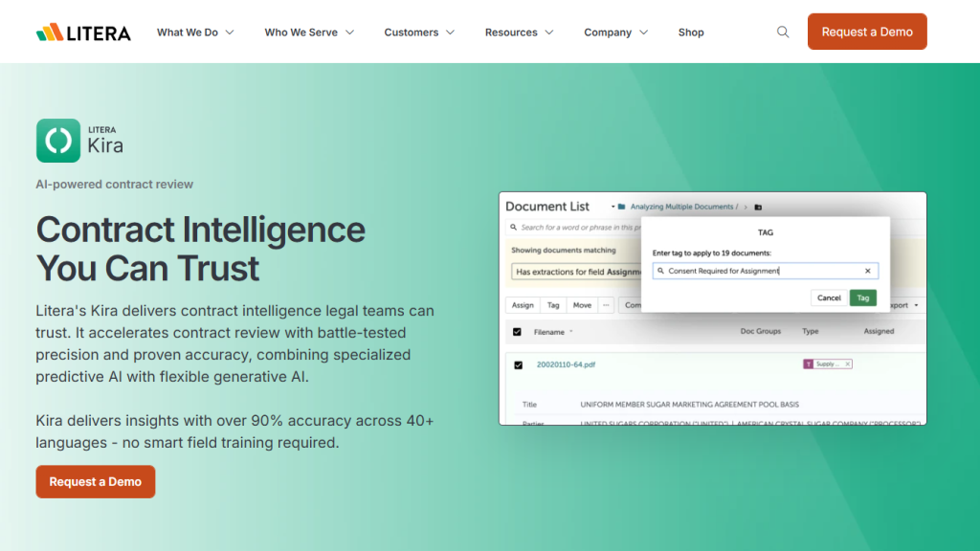
Task: Click the Assign button in Document List toolbar
Action: [523, 305]
